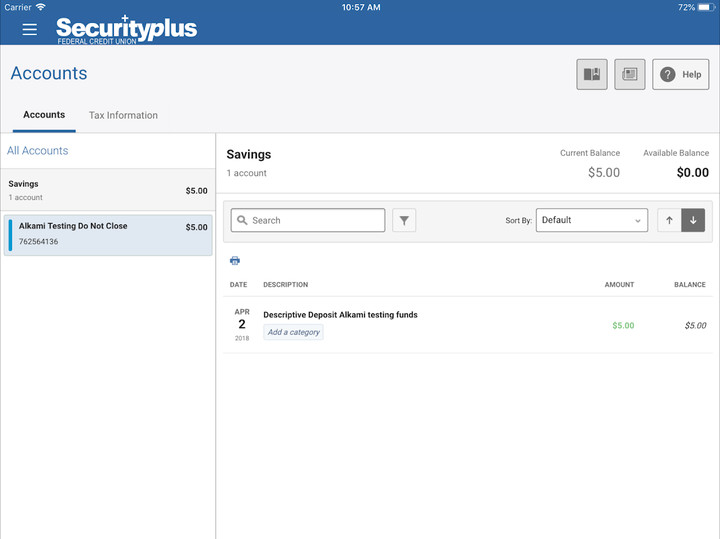Image resolution: width=720 pixels, height=539 pixels.
Task: Tap the 10:57 AM clock
Action: tap(361, 7)
